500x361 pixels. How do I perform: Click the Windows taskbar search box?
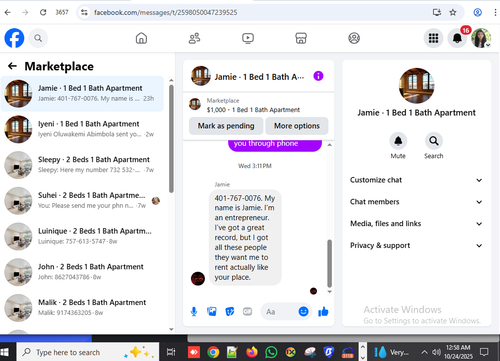[x=88, y=352]
